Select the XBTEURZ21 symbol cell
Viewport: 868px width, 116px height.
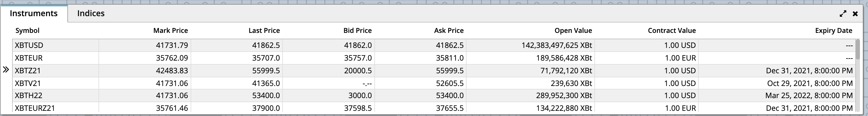(56, 108)
